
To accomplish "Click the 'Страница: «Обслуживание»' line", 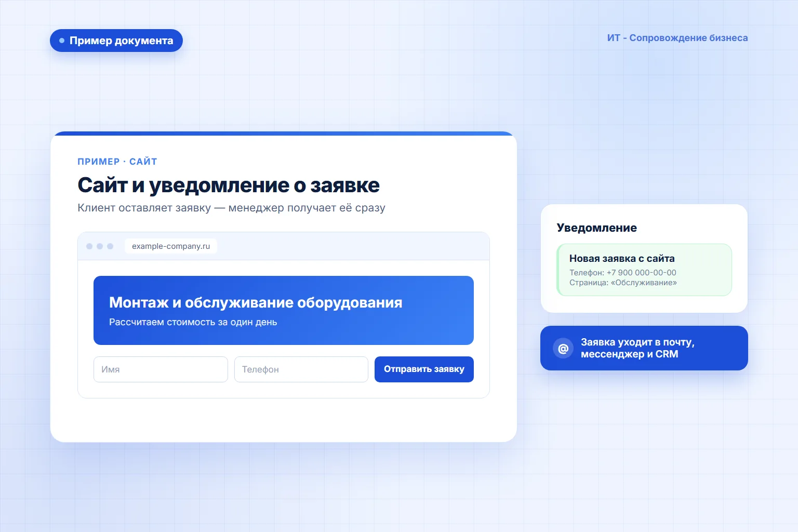I will pyautogui.click(x=623, y=283).
